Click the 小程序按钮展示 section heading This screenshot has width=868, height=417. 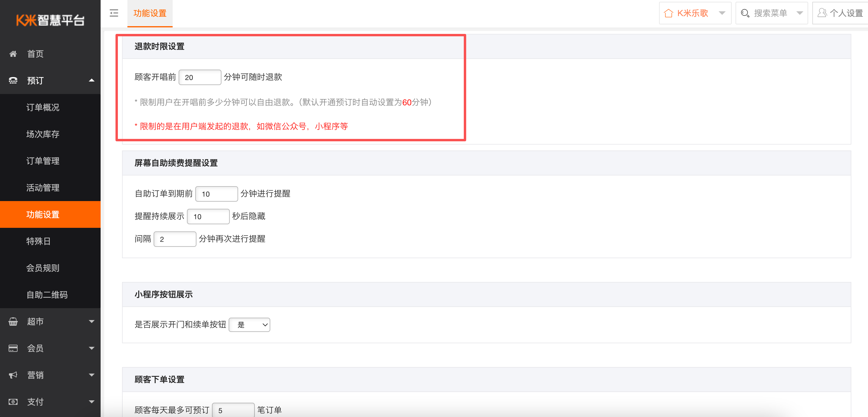pos(163,294)
